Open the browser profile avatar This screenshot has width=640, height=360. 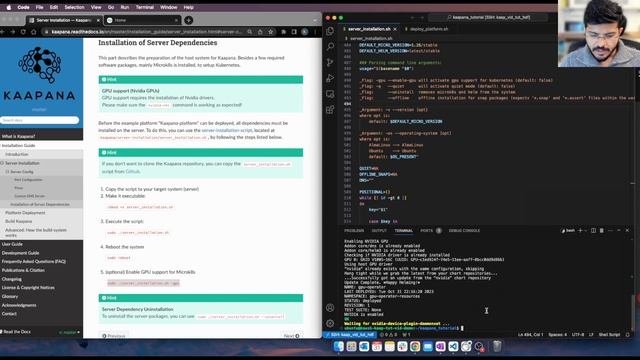pos(304,32)
